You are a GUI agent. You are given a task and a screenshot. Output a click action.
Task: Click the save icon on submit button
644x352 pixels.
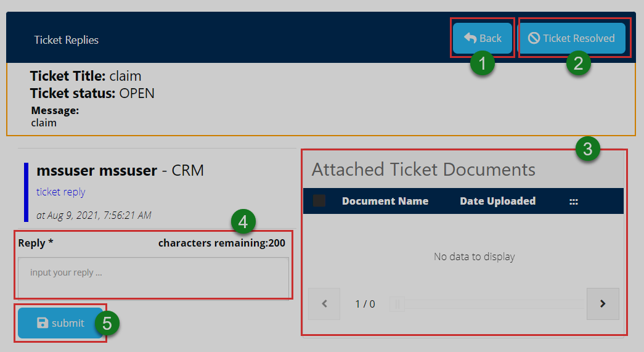43,323
